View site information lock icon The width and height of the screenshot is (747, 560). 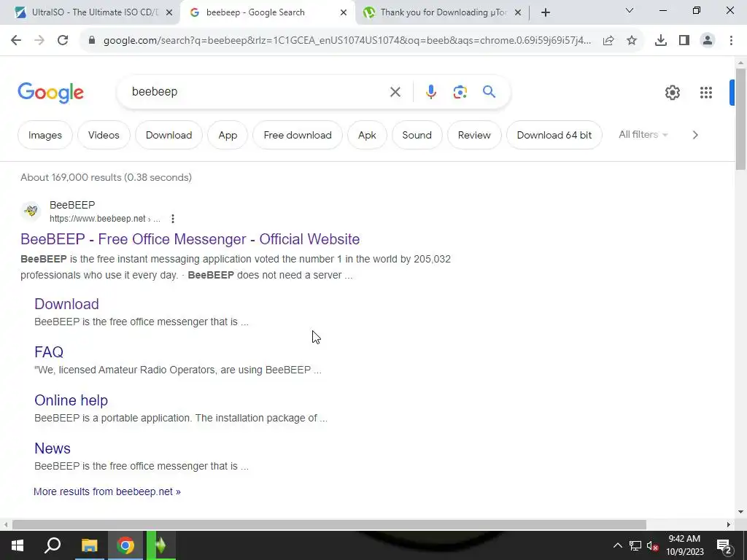[x=92, y=41]
